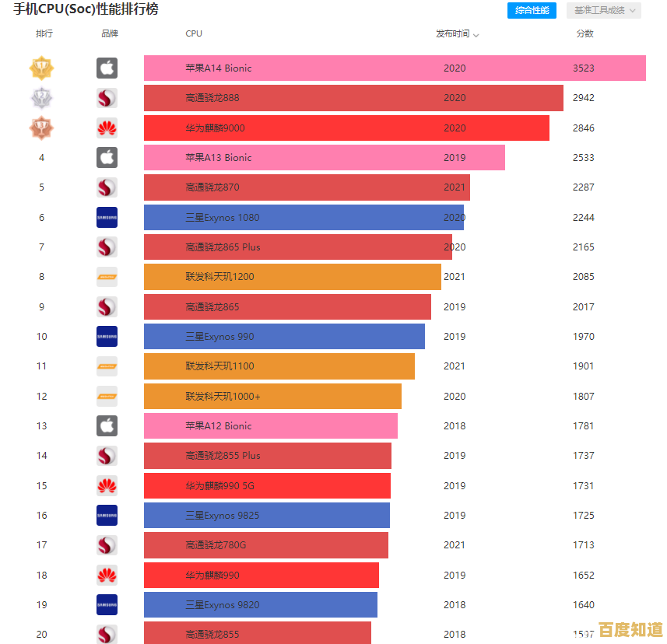Switch to the 综合性能 tab
The image size is (667, 644).
click(532, 11)
